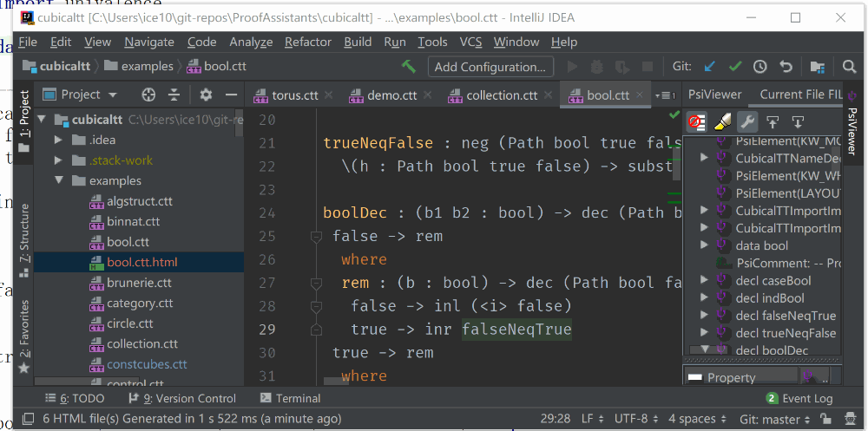This screenshot has height=431, width=868.
Task: Toggle the 1: Project side tool window button
Action: tap(23, 121)
